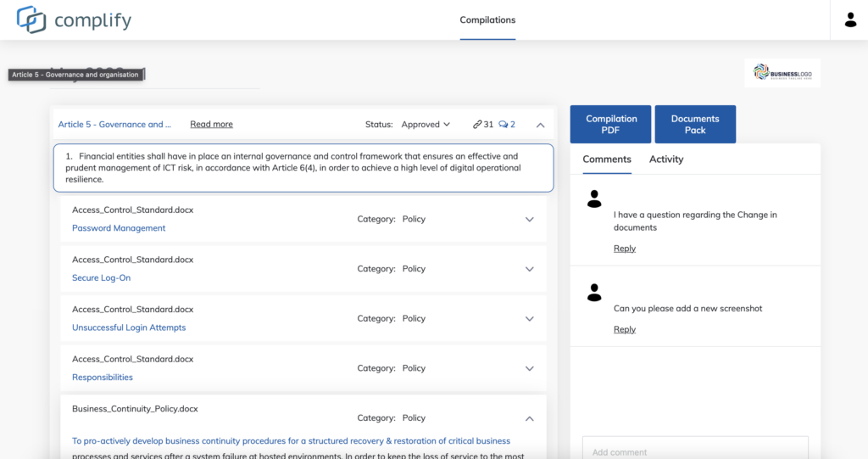Open the Status Approved dropdown
The image size is (868, 459).
click(426, 125)
